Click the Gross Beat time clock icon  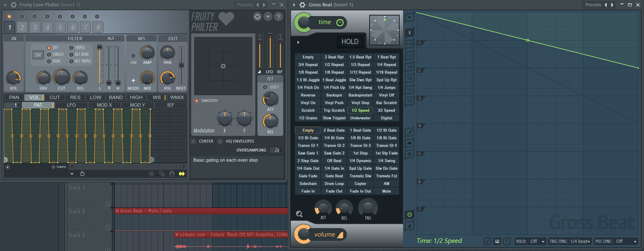(340, 22)
